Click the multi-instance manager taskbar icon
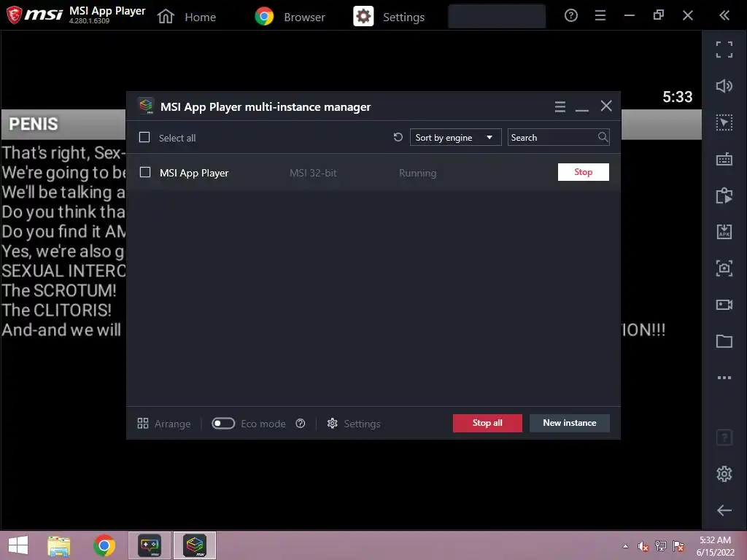 pos(195,545)
